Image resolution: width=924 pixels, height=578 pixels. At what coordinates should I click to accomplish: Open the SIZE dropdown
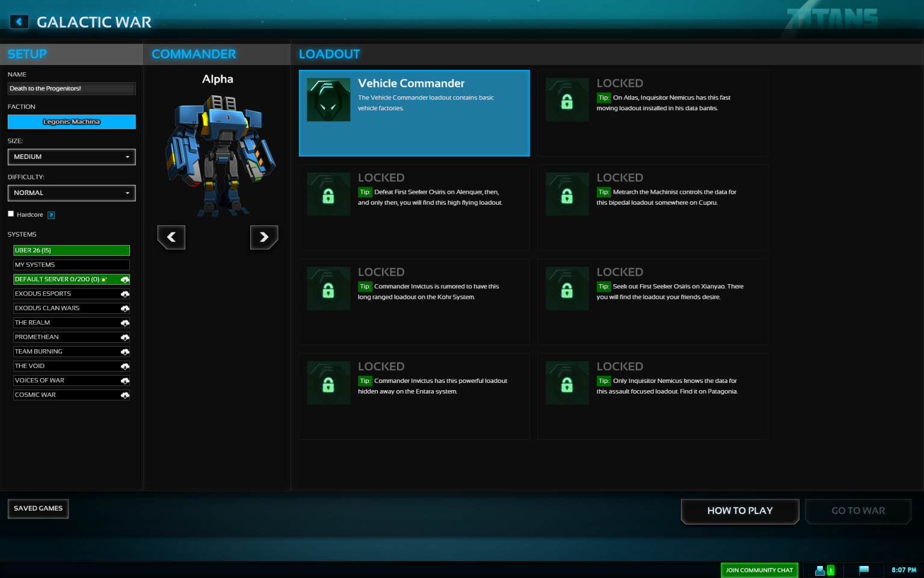click(x=71, y=157)
